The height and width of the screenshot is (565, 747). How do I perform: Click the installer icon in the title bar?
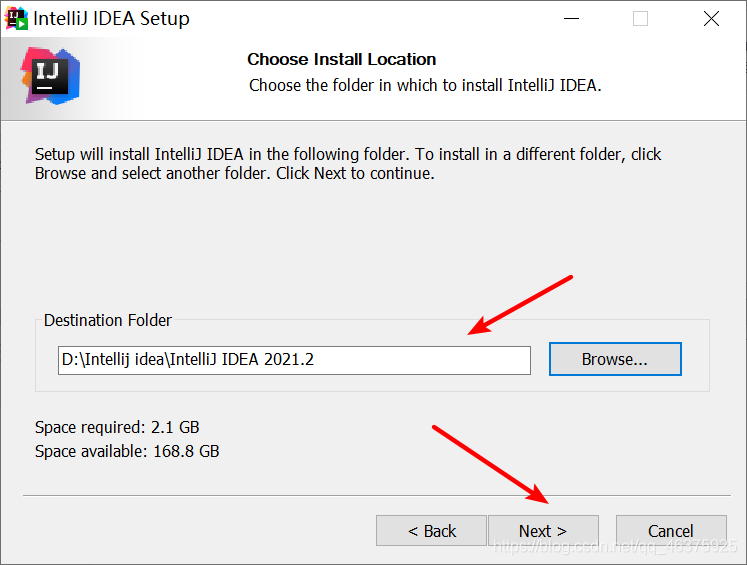[17, 18]
